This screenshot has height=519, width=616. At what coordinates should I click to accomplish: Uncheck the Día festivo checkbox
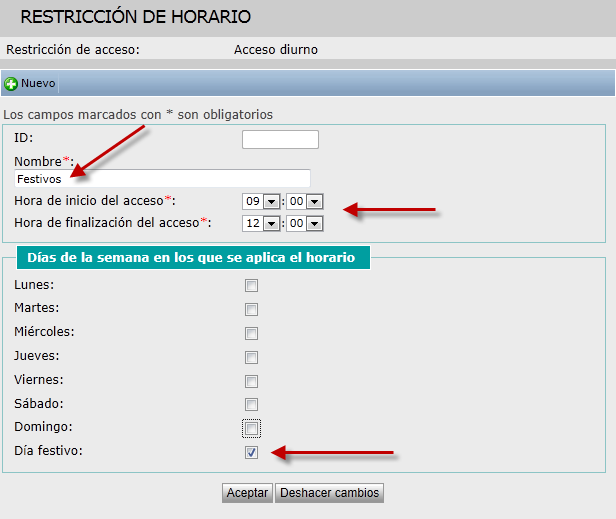pos(251,452)
